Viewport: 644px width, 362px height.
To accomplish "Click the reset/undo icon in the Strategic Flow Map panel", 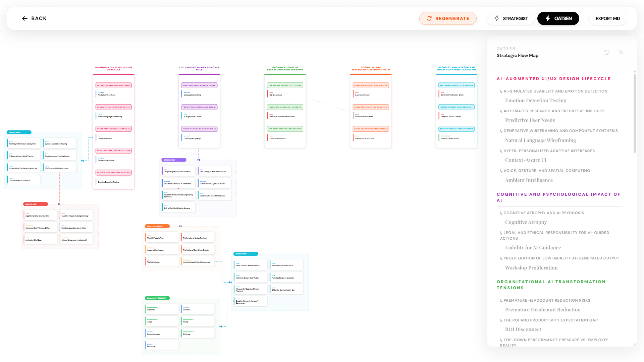I will coord(606,52).
